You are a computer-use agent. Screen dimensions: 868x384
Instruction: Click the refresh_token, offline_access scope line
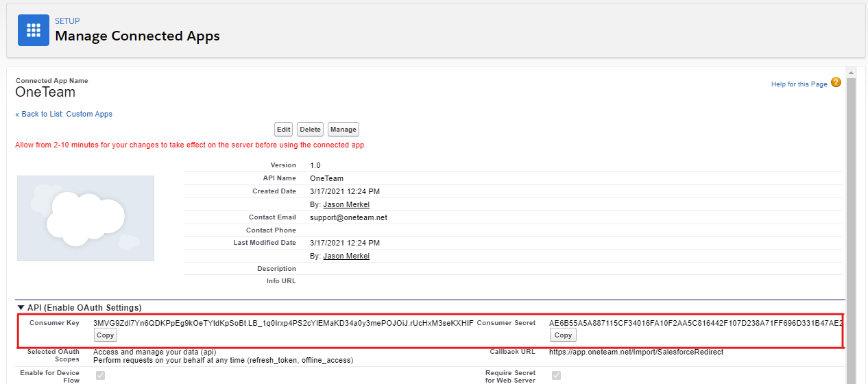[223, 360]
